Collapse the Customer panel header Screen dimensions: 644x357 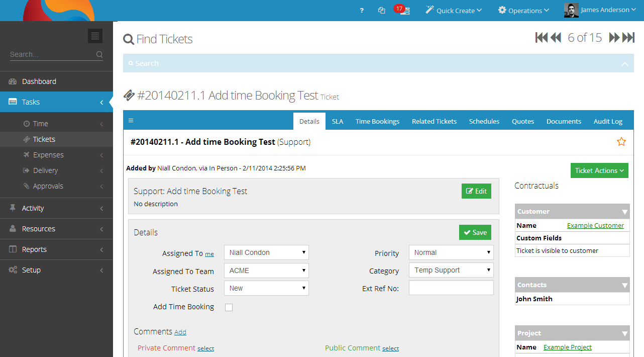click(x=625, y=211)
